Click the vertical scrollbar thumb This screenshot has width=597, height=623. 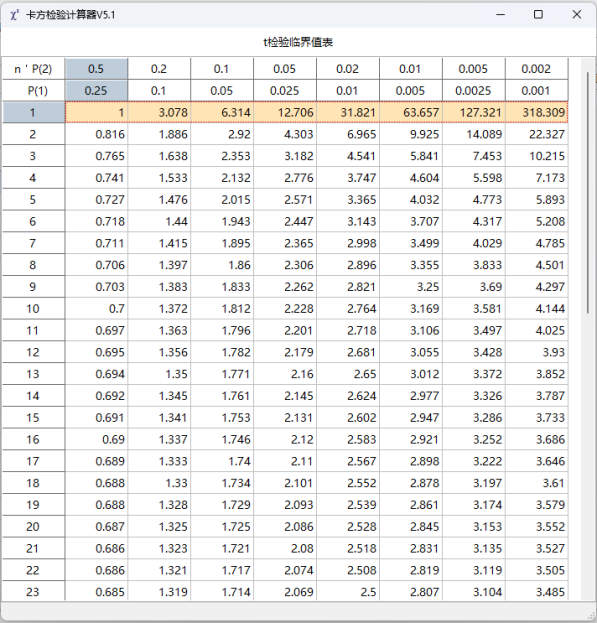(588, 193)
